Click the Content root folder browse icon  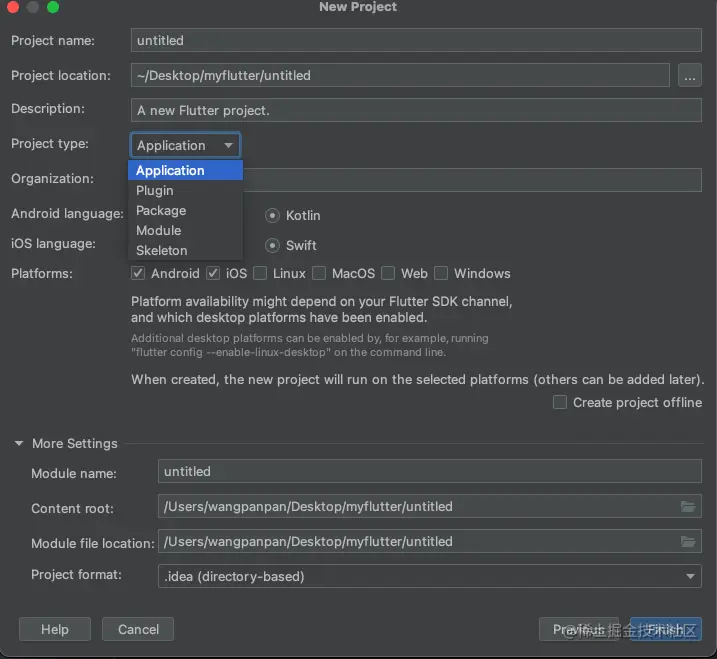[x=688, y=507]
